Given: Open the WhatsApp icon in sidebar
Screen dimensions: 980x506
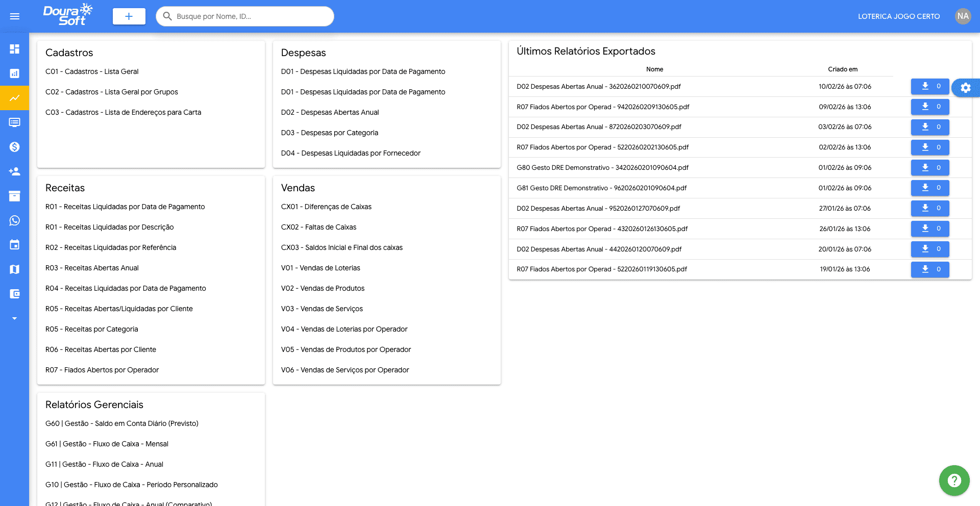Looking at the screenshot, I should pos(14,221).
